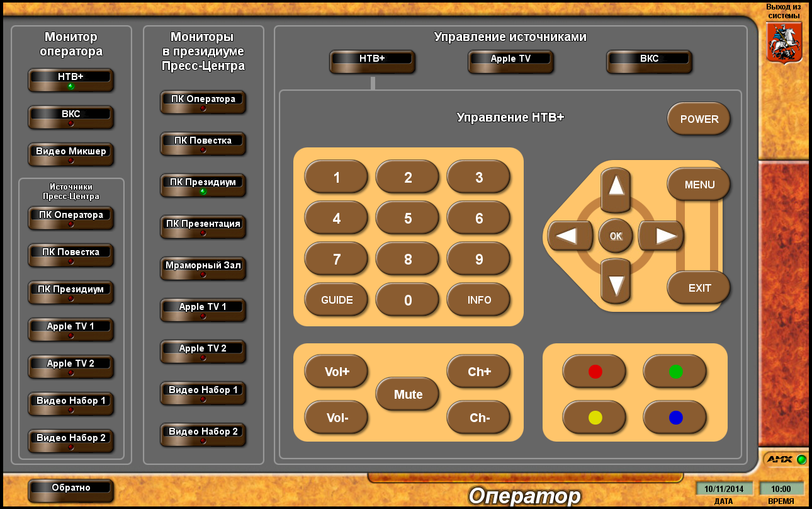Increase volume with Vol+

[336, 372]
